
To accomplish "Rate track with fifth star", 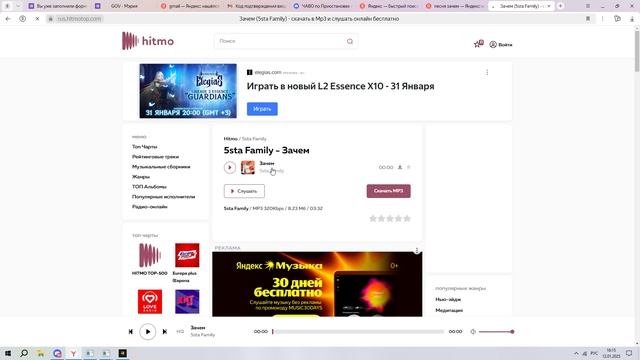I will (x=407, y=218).
